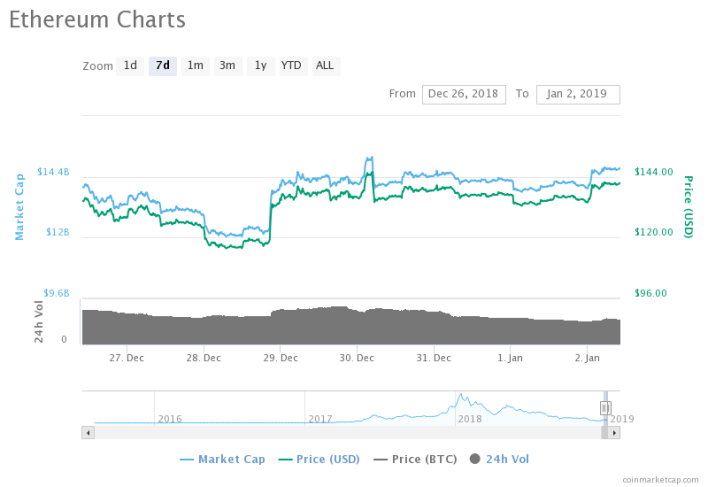Click the scrollbar left arrow

(x=88, y=433)
